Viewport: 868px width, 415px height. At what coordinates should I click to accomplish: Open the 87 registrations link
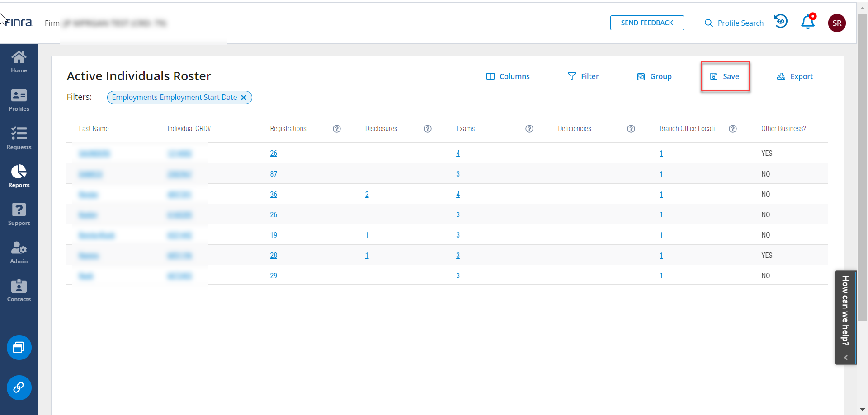274,174
